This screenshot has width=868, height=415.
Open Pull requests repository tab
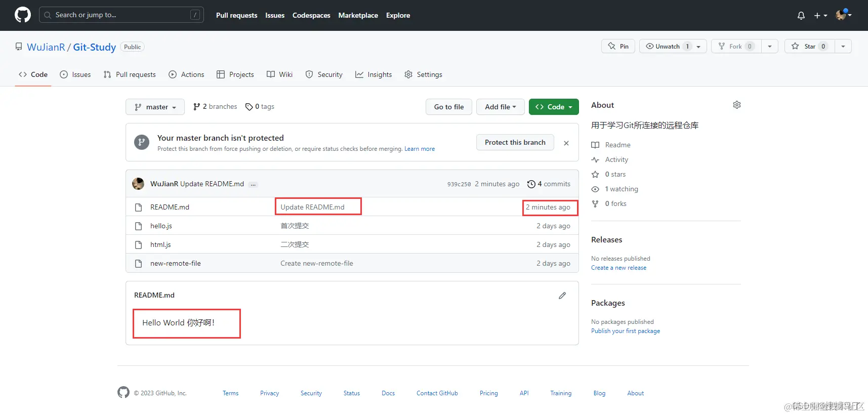point(130,74)
